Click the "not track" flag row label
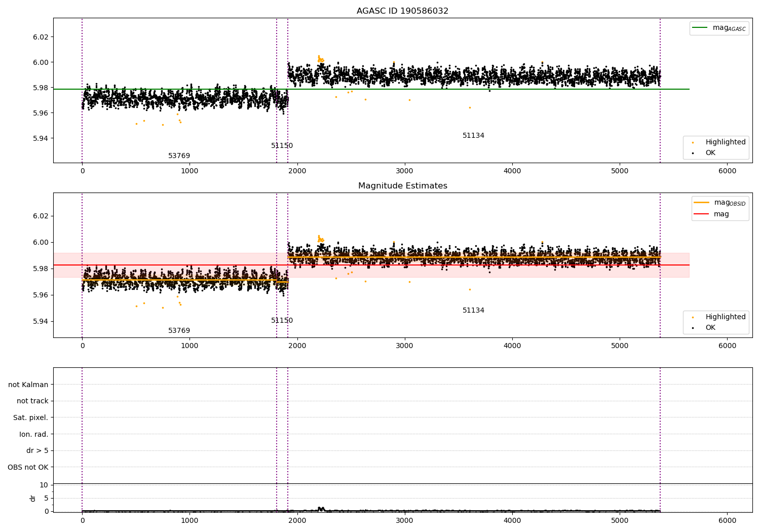 pos(32,401)
